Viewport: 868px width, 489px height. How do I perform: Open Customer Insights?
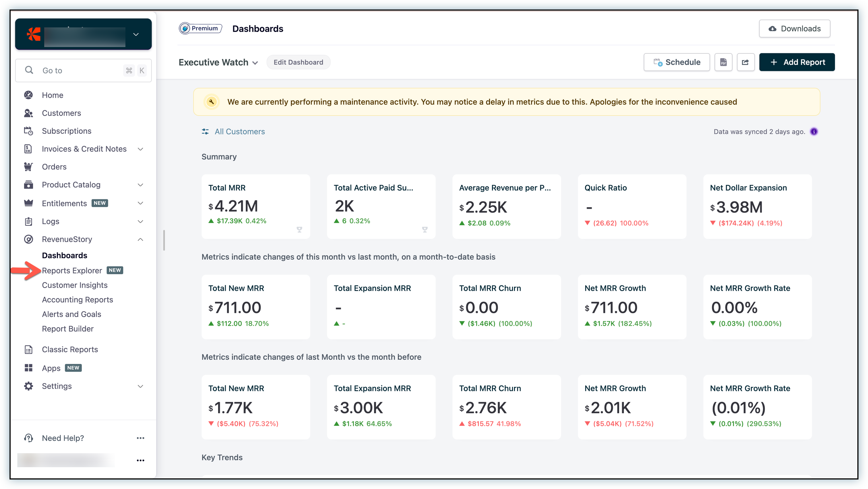pyautogui.click(x=74, y=285)
